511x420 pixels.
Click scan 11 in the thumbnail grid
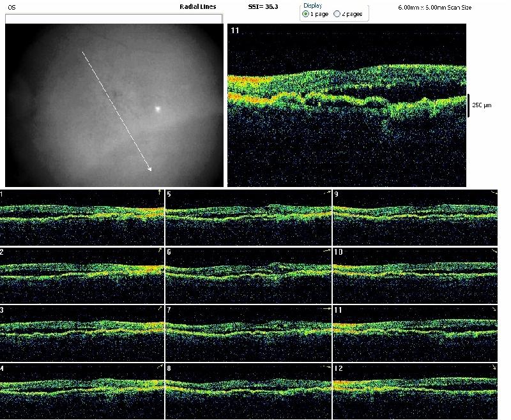tap(415, 333)
